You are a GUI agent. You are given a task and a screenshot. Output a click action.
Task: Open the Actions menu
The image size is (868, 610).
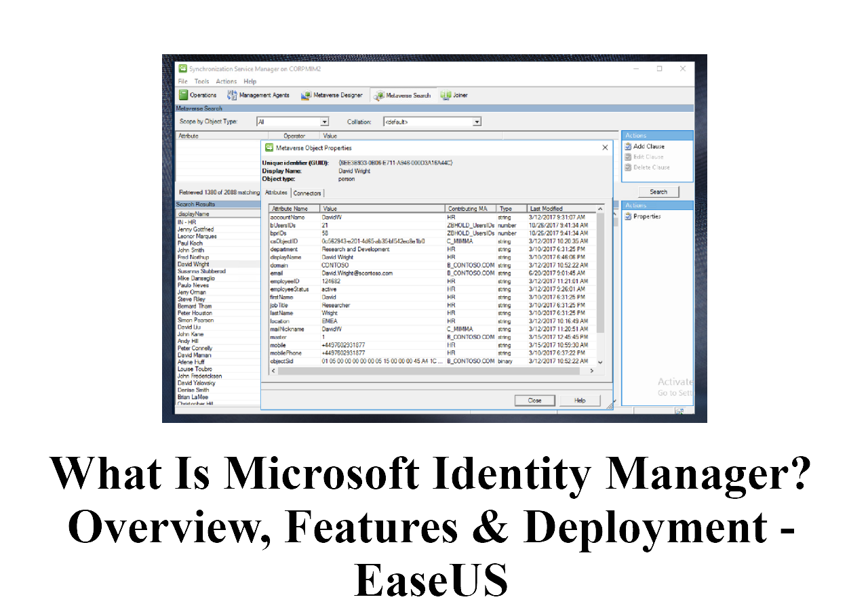(226, 81)
